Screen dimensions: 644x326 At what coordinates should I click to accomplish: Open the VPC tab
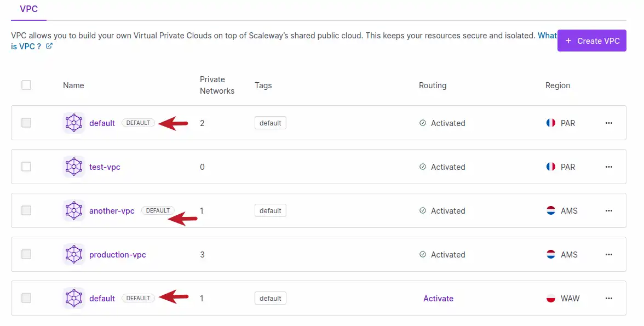(x=28, y=9)
